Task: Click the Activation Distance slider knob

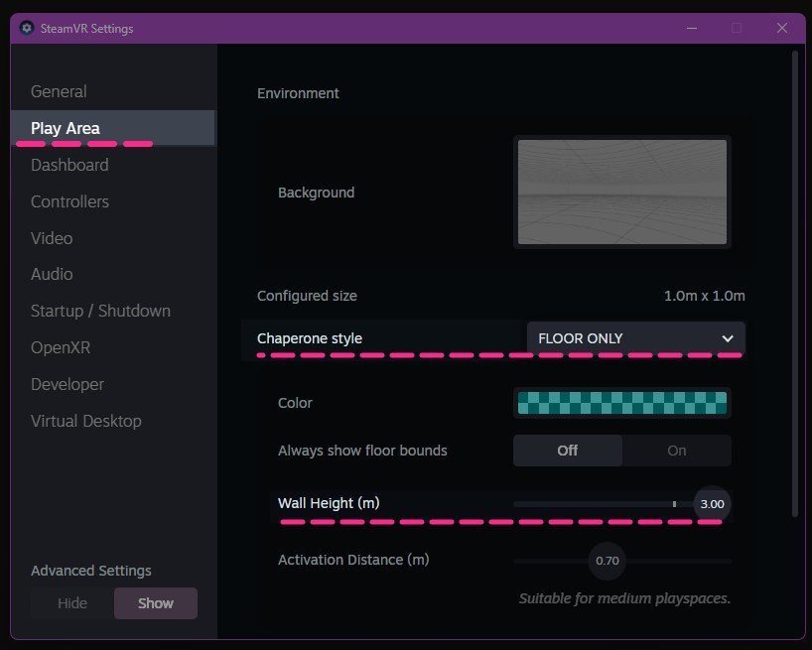Action: (607, 561)
